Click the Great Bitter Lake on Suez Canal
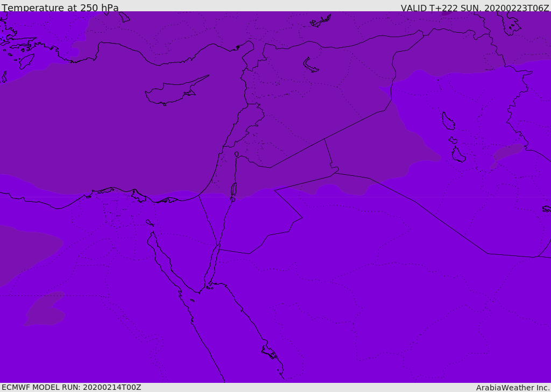Image resolution: width=551 pixels, height=392 pixels. [149, 222]
